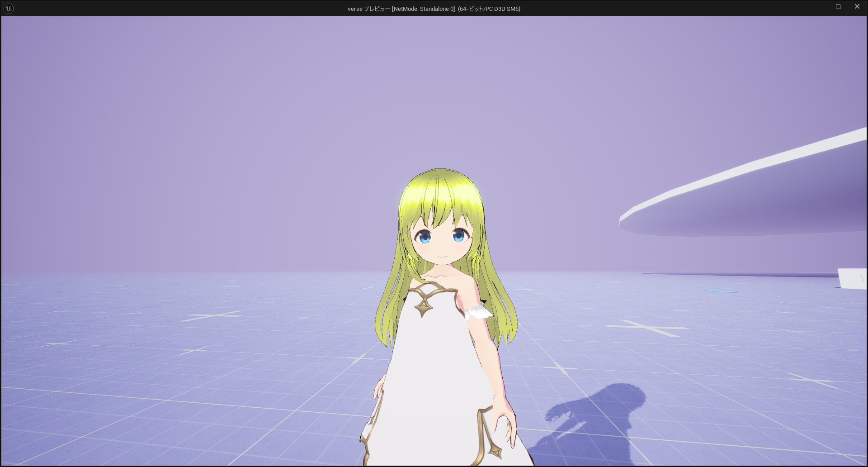Minimize the verse preview window
The width and height of the screenshot is (868, 467).
819,7
